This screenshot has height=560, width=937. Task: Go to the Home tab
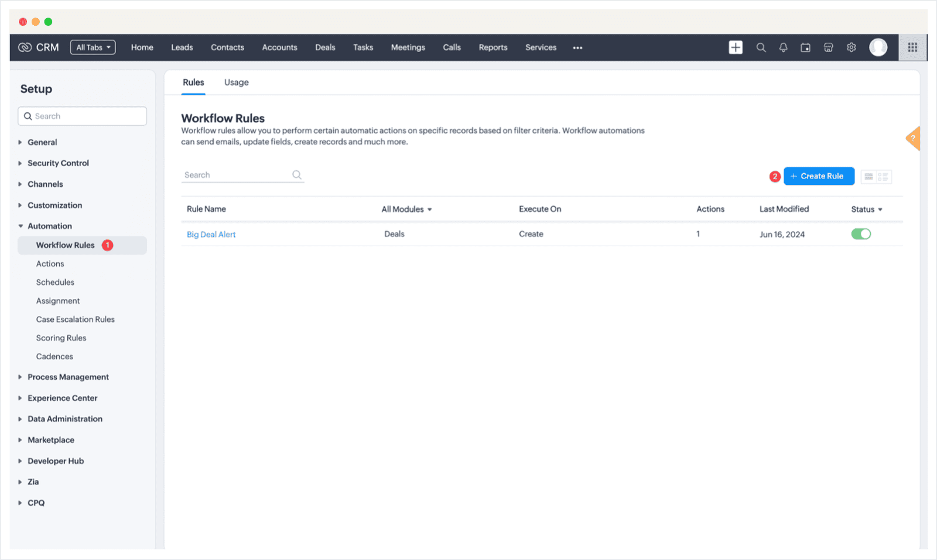pos(142,47)
